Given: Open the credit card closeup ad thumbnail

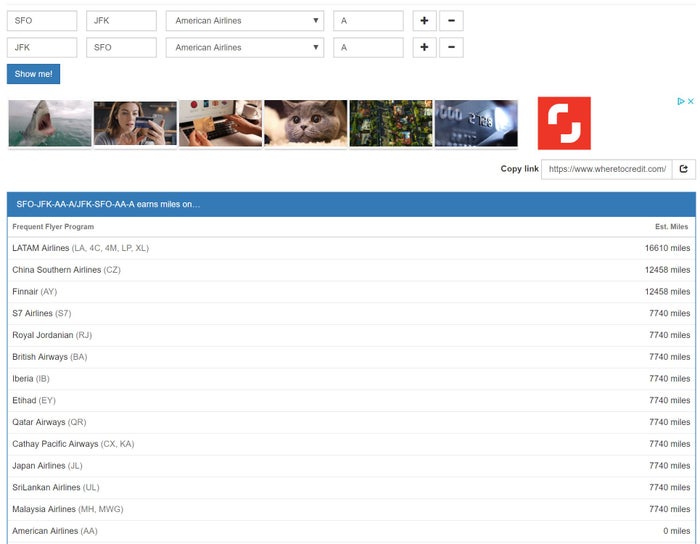Looking at the screenshot, I should [x=476, y=123].
